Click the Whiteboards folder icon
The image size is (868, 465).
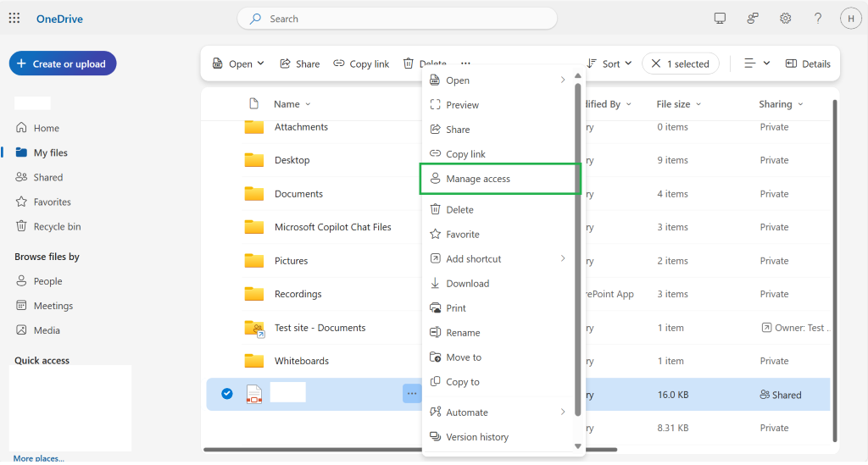point(254,361)
